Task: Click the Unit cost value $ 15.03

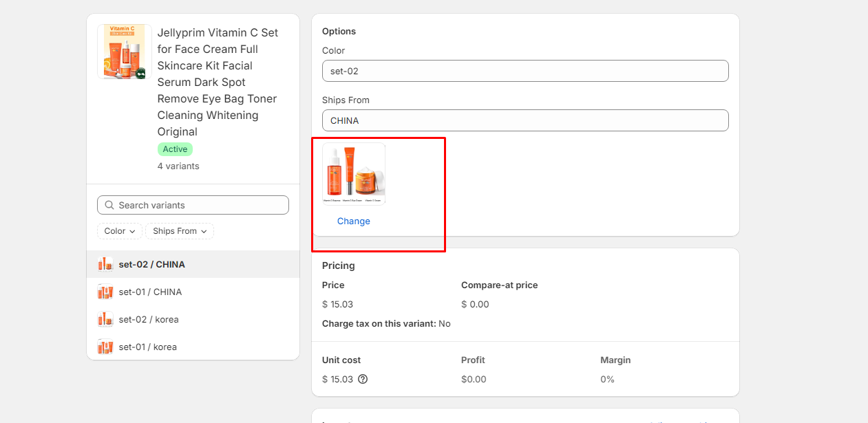Action: 337,379
